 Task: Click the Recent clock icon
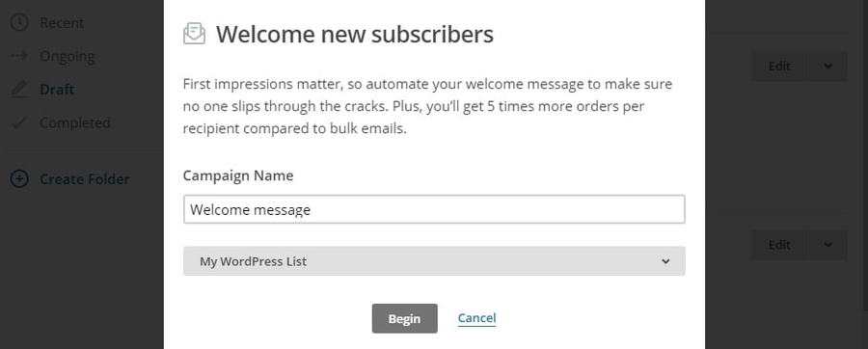[x=19, y=23]
